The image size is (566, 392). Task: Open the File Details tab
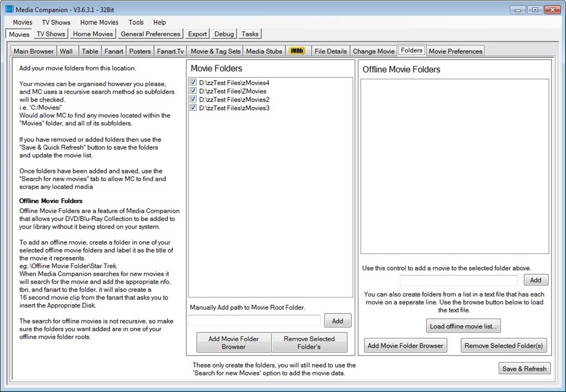click(331, 51)
